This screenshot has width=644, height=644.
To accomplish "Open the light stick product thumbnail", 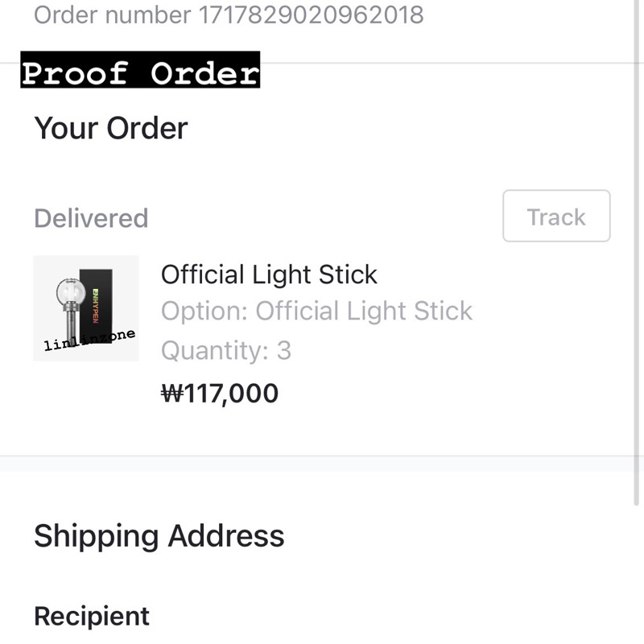I will coord(86,308).
